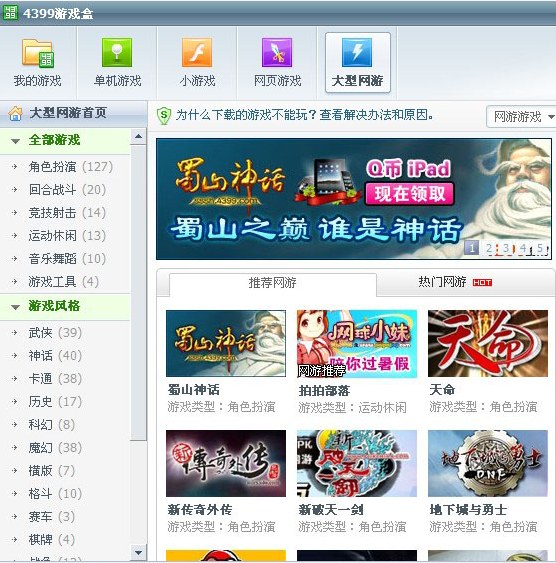Choose the 横版 (7) style
The image size is (556, 563).
point(52,471)
